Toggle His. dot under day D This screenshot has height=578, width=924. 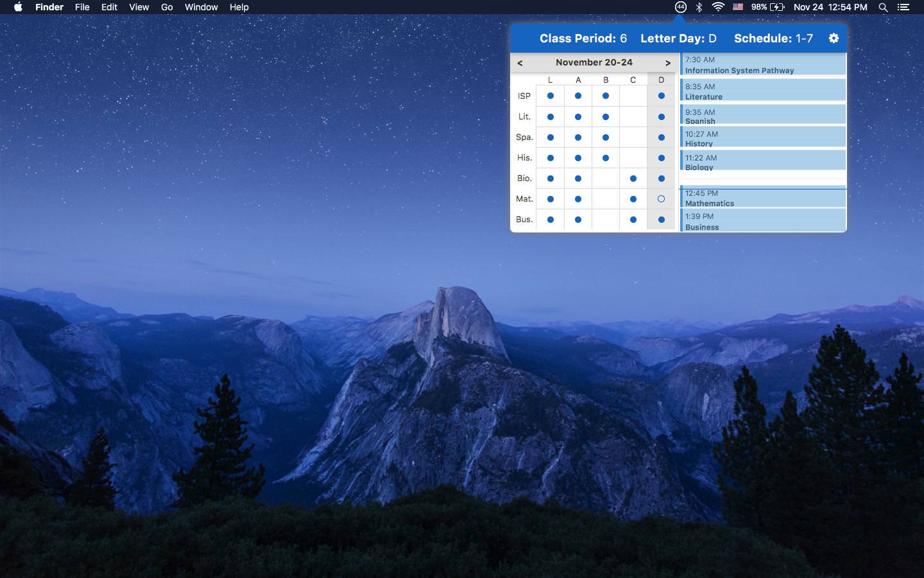pos(661,158)
